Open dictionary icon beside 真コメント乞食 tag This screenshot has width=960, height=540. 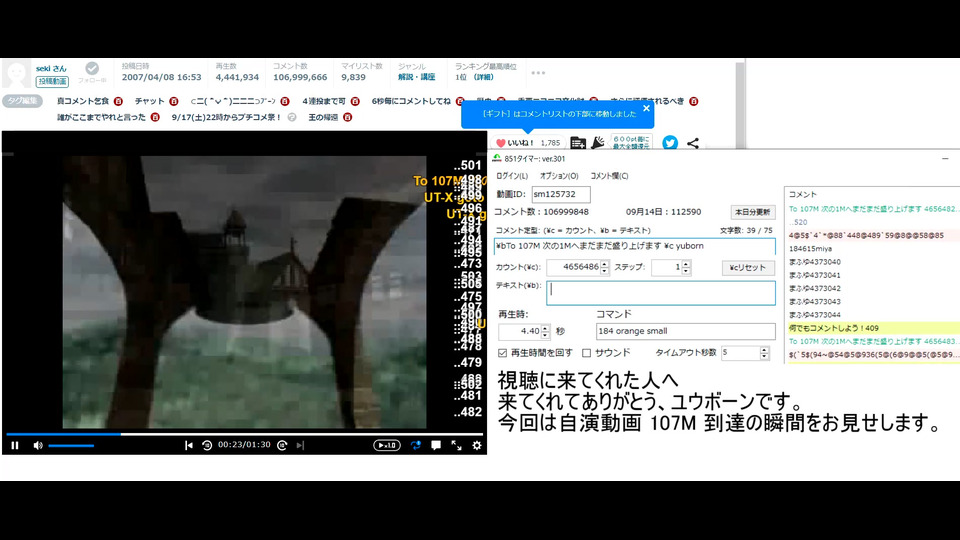click(x=118, y=101)
